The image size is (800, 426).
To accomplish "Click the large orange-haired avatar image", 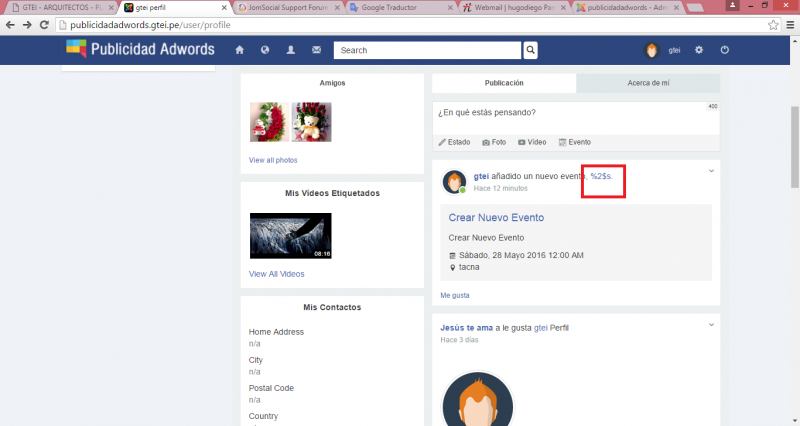I will [x=478, y=399].
